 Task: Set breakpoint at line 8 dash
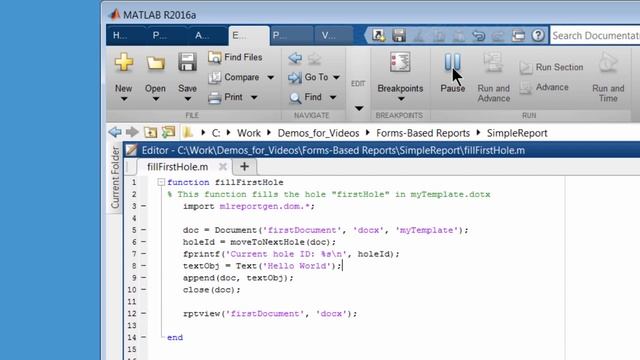144,266
